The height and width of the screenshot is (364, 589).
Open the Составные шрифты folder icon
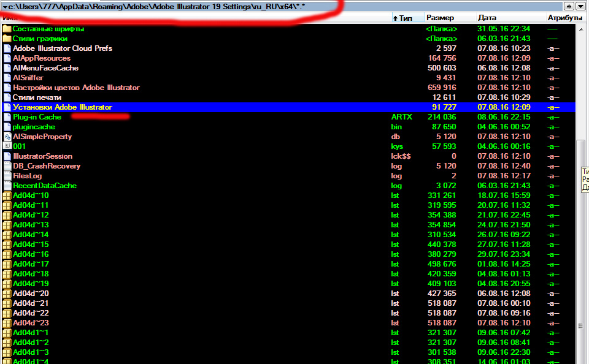click(x=7, y=29)
